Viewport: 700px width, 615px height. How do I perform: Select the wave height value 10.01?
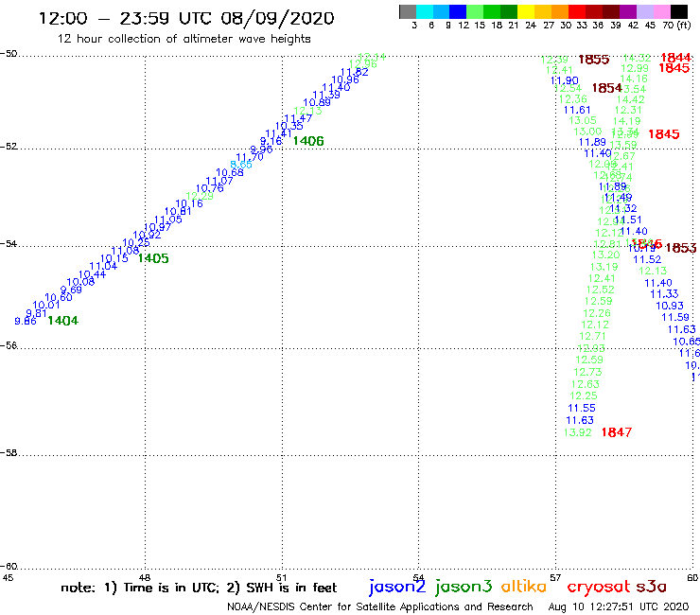(x=46, y=305)
